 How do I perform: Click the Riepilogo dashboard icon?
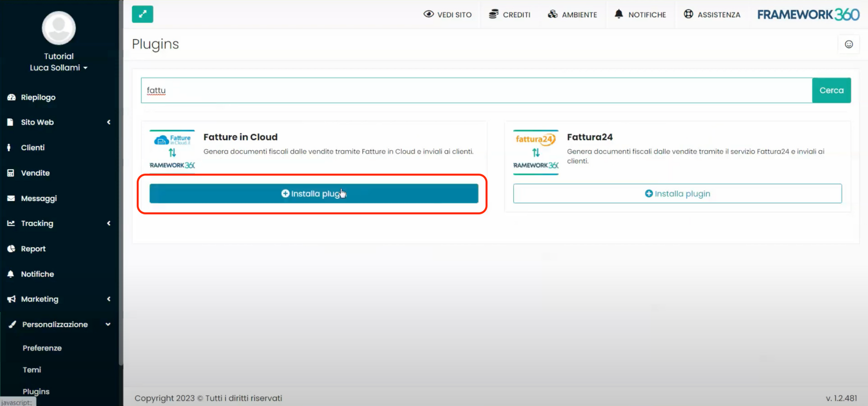click(11, 97)
